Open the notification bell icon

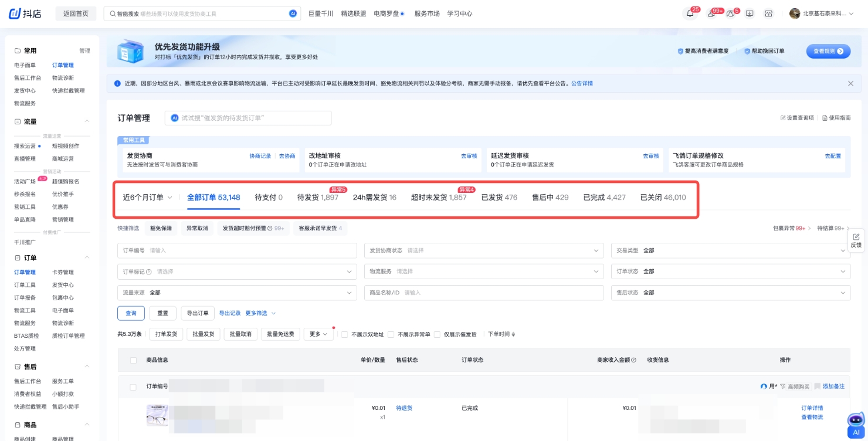tap(690, 13)
